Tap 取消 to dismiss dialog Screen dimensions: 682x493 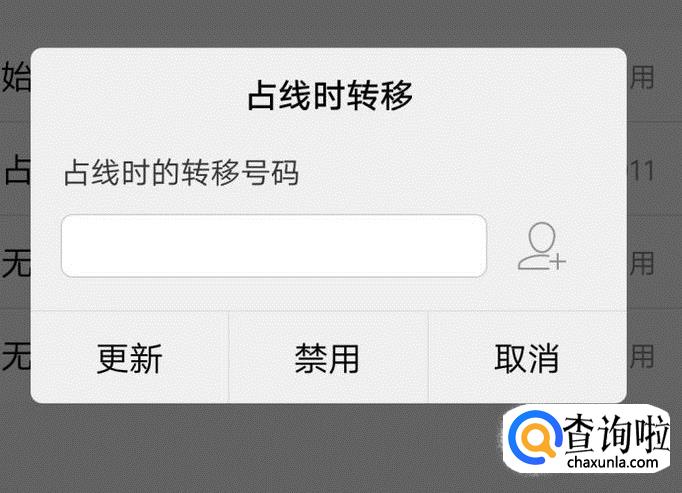527,359
